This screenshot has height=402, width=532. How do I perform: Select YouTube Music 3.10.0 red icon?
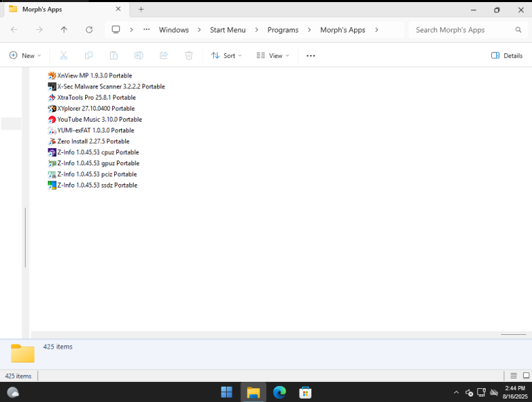click(52, 120)
